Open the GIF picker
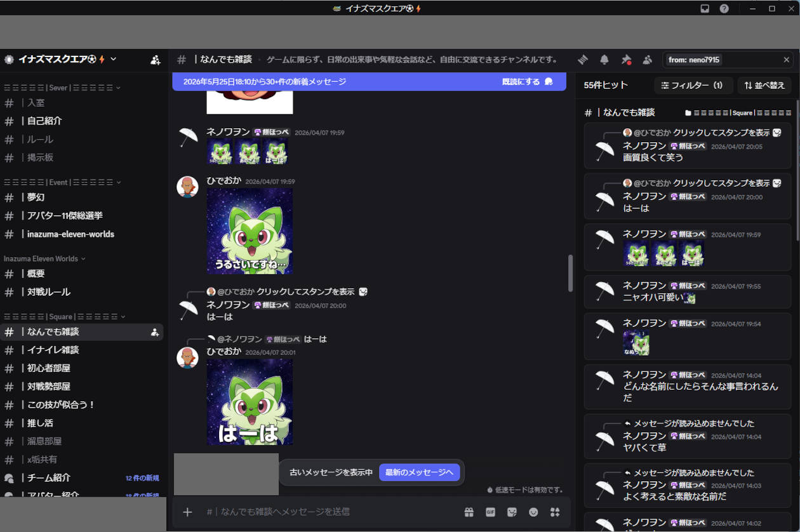800x532 pixels. [491, 512]
